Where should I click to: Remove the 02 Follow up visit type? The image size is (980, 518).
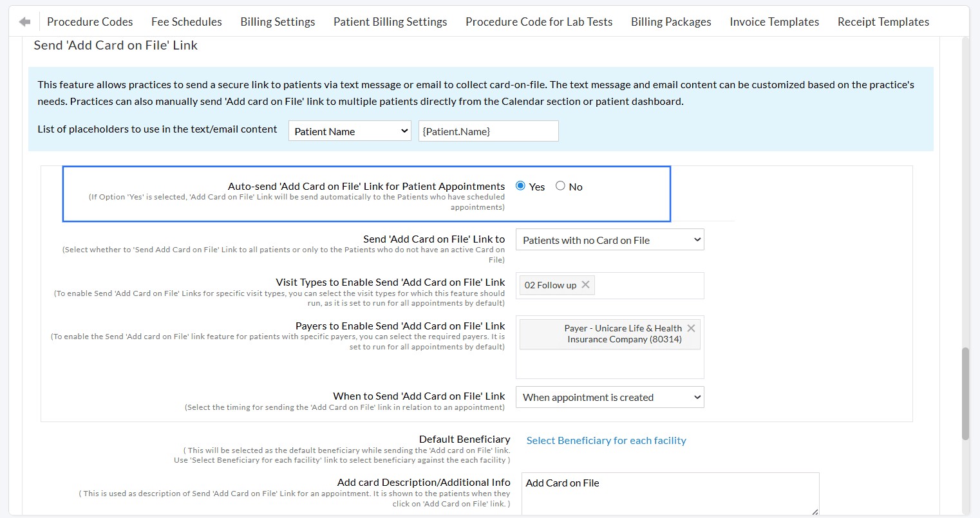click(x=585, y=284)
